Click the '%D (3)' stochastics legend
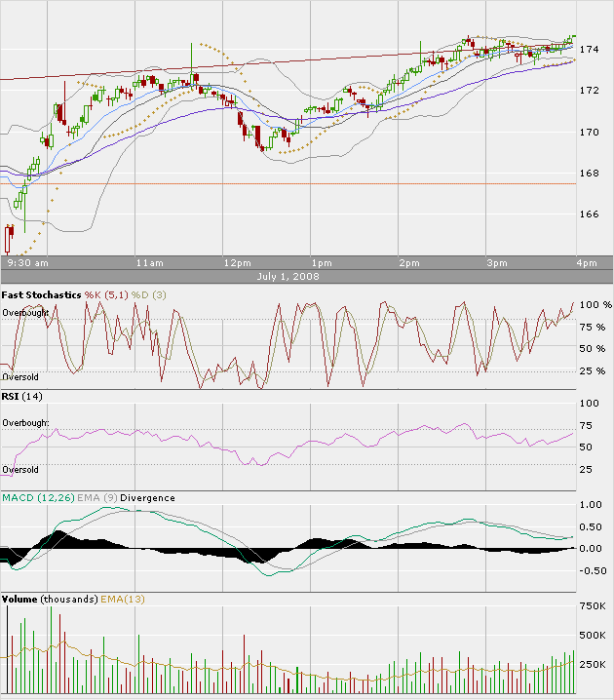Screen dimensions: 614x700 click(148, 295)
